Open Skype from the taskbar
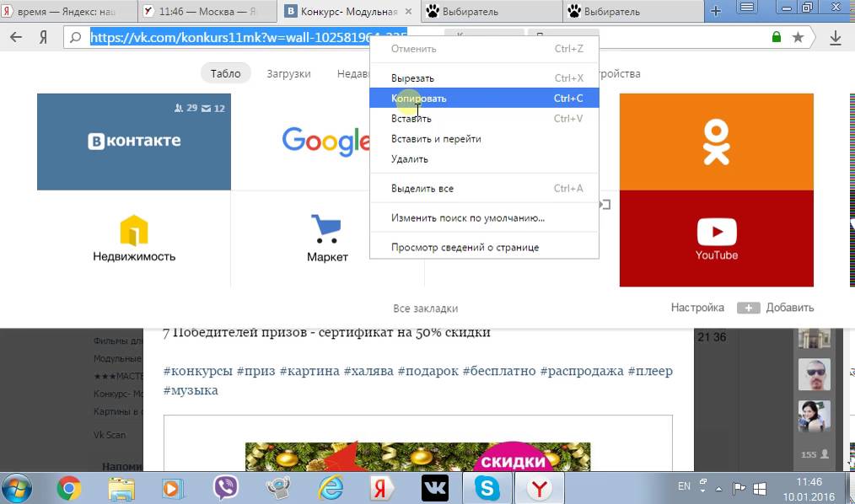855x504 pixels. (487, 488)
